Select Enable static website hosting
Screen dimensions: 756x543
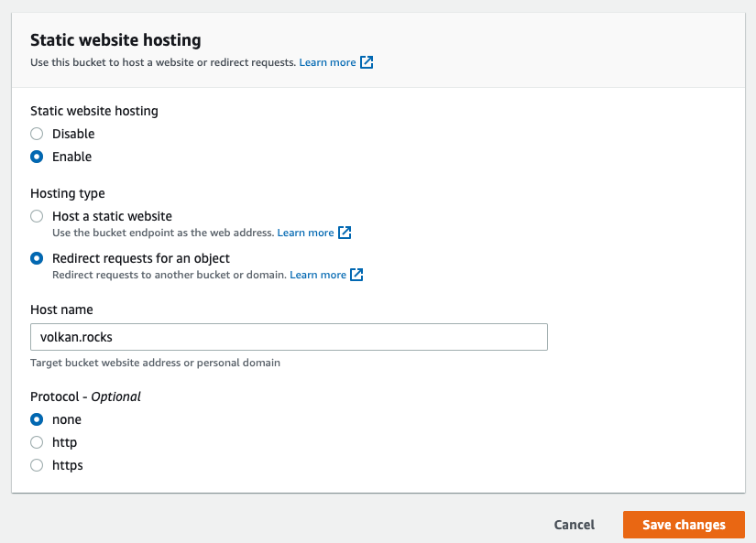click(x=37, y=157)
